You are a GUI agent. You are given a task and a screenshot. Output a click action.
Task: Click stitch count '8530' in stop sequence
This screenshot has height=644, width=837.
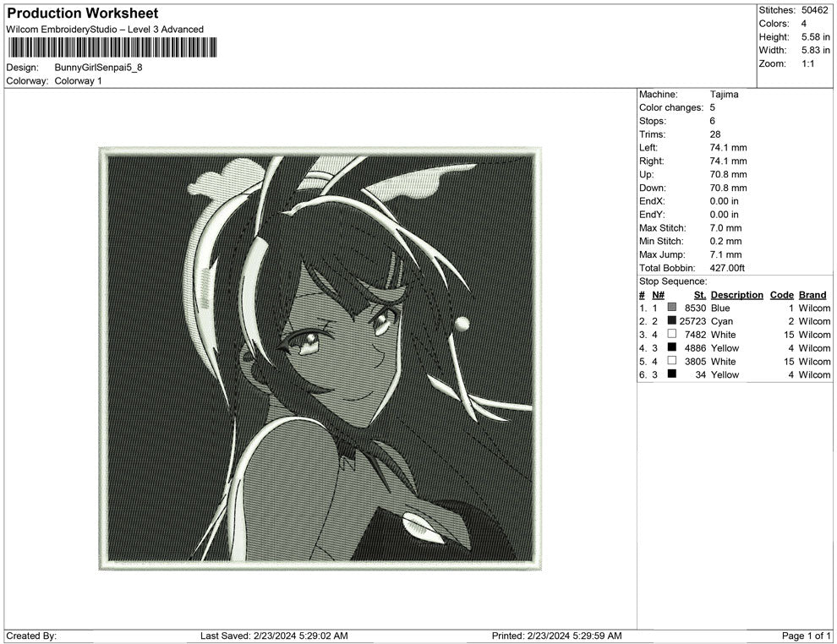tap(695, 308)
